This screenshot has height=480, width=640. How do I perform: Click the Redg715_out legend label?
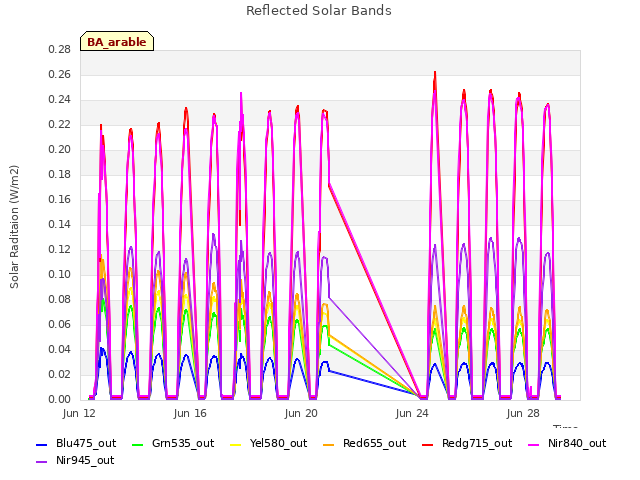(x=477, y=443)
